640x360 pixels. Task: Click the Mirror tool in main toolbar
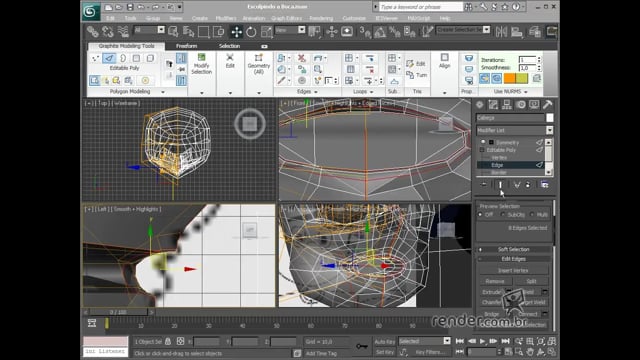[x=501, y=31]
